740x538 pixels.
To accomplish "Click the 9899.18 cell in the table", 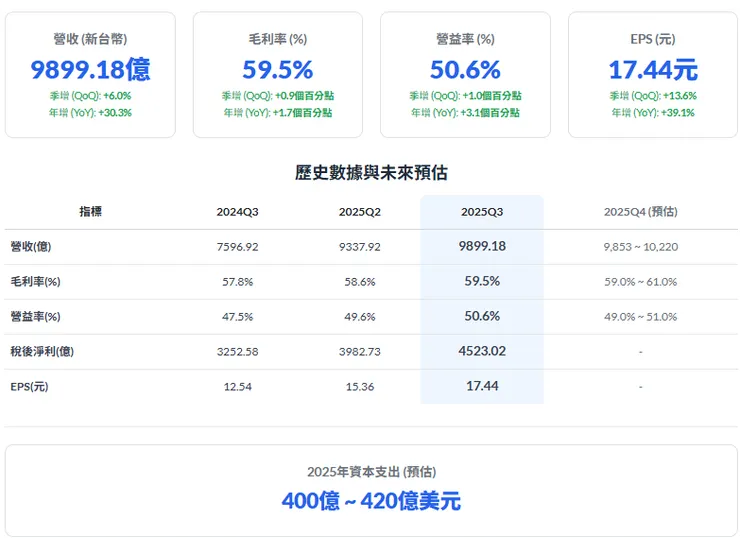I will point(482,246).
